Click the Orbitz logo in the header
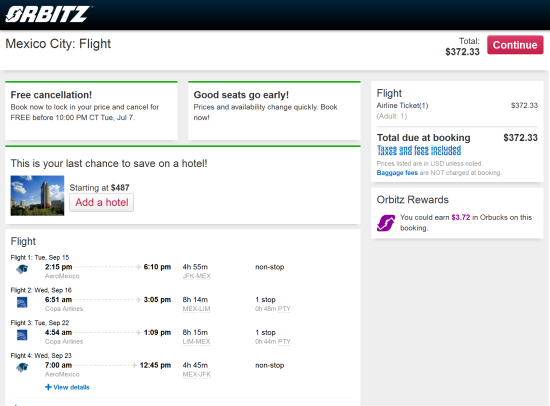Image resolution: width=550 pixels, height=406 pixels. (48, 14)
